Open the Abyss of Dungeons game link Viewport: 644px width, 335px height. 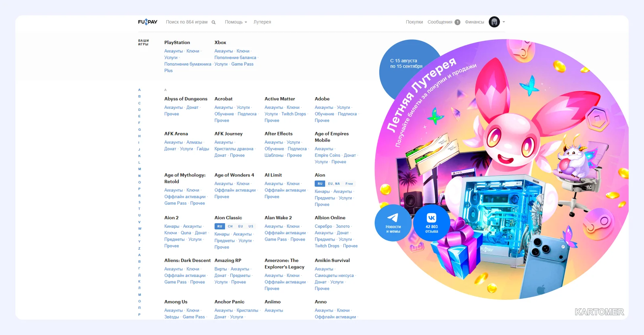[x=186, y=99]
